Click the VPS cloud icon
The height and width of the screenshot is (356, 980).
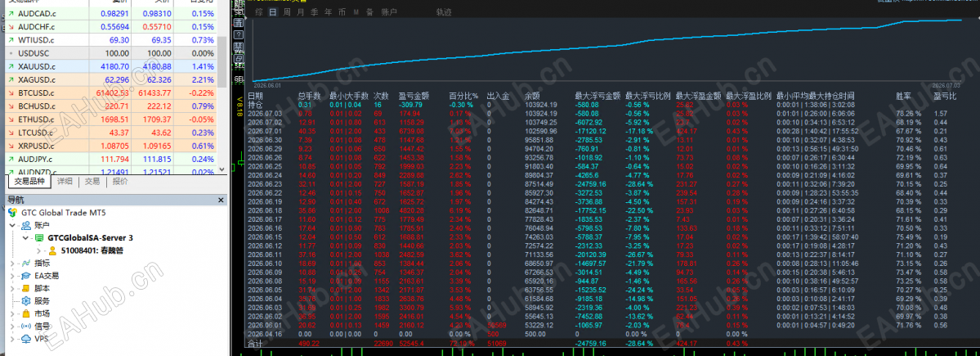coord(26,339)
